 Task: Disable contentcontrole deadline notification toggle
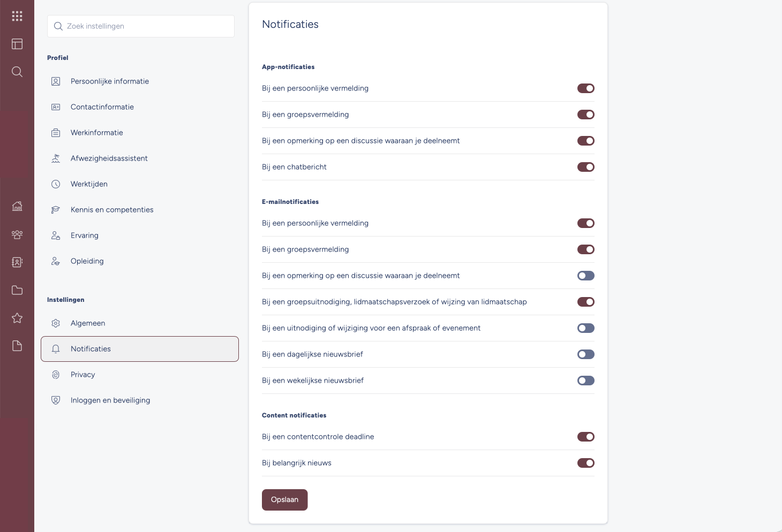tap(586, 437)
